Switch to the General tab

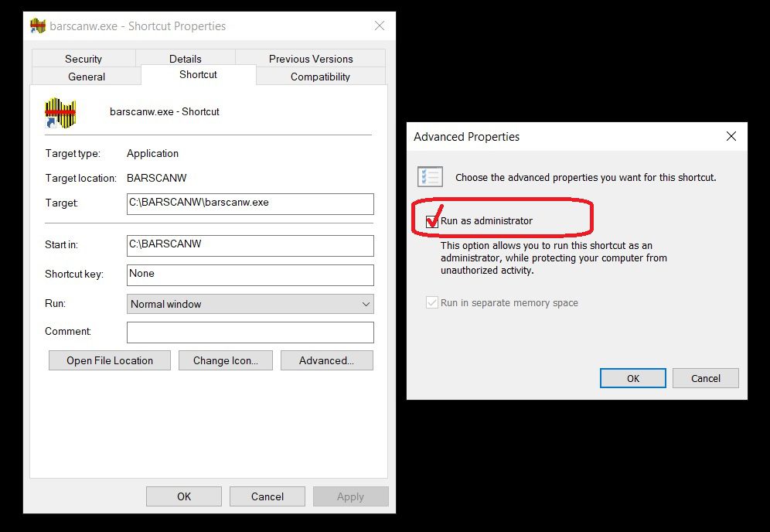pos(87,77)
